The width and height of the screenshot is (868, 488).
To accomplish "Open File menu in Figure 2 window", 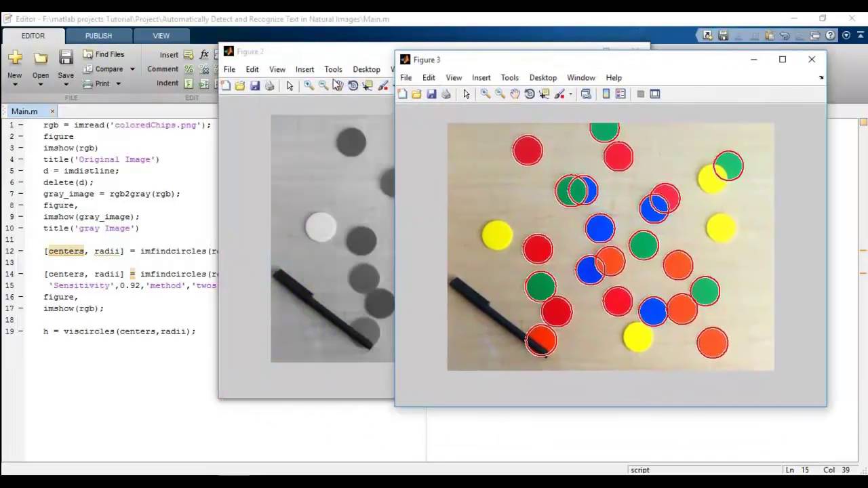I will point(229,69).
